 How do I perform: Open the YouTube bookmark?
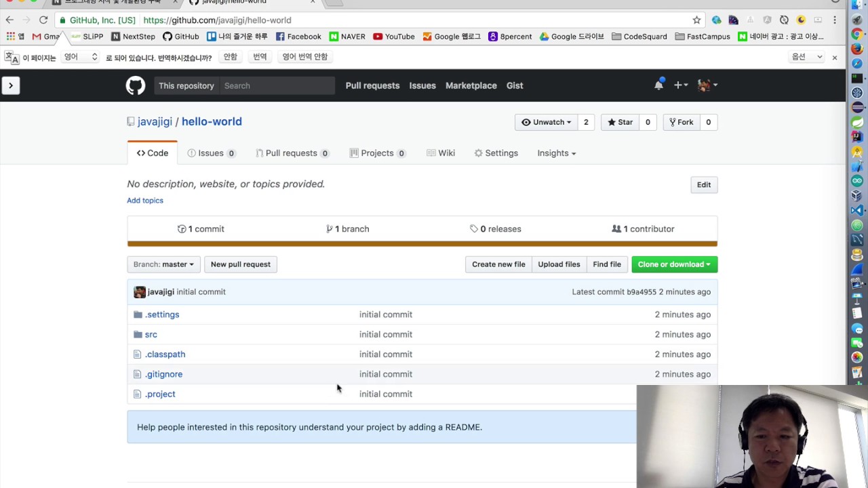[x=394, y=37]
